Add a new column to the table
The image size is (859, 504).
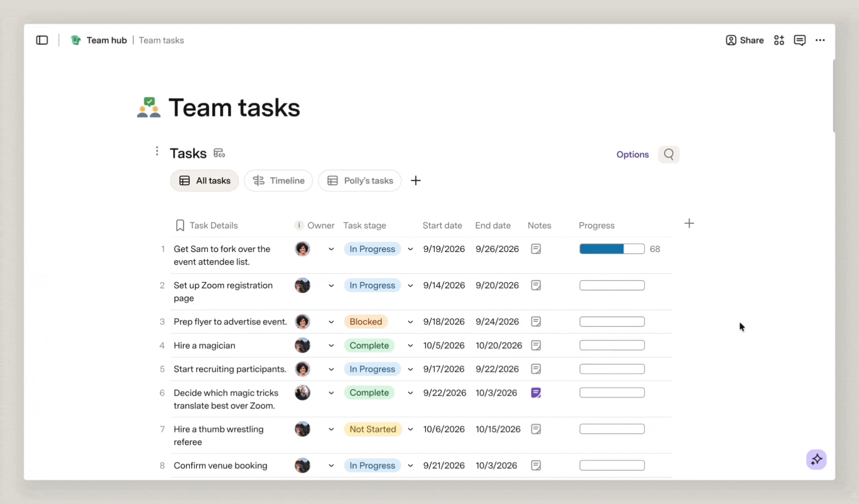pos(689,224)
